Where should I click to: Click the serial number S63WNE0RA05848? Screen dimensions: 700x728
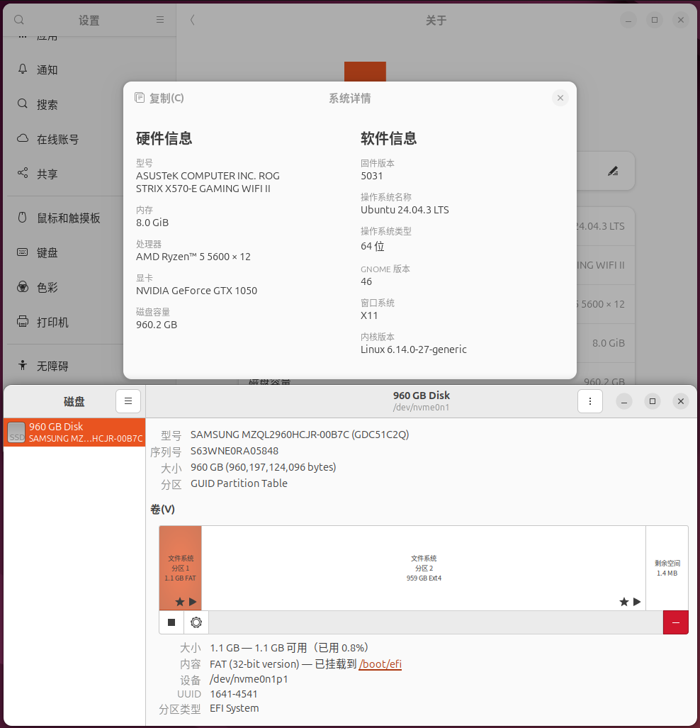pos(235,451)
